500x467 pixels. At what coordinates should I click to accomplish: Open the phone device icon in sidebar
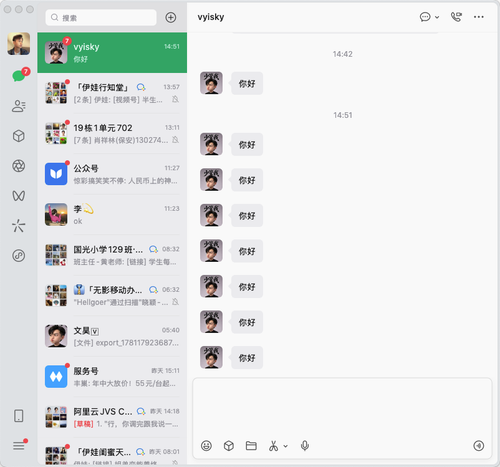[x=19, y=416]
